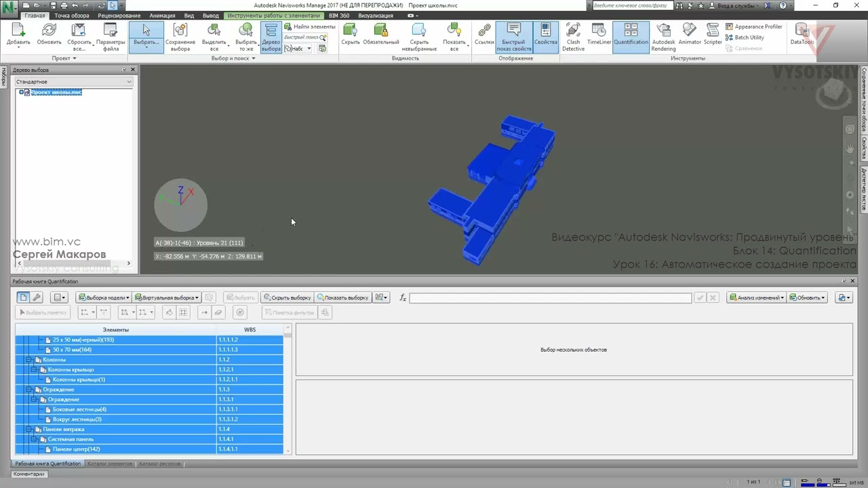Expand the Проект школы.nwc tree node
The image size is (868, 488).
(x=21, y=92)
